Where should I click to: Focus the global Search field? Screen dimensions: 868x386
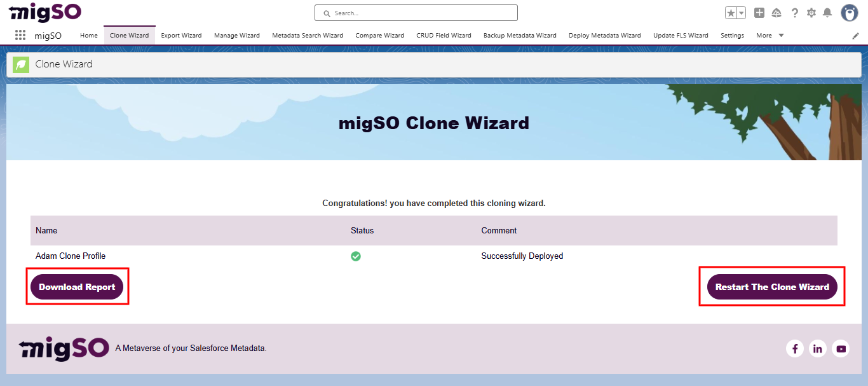(416, 13)
